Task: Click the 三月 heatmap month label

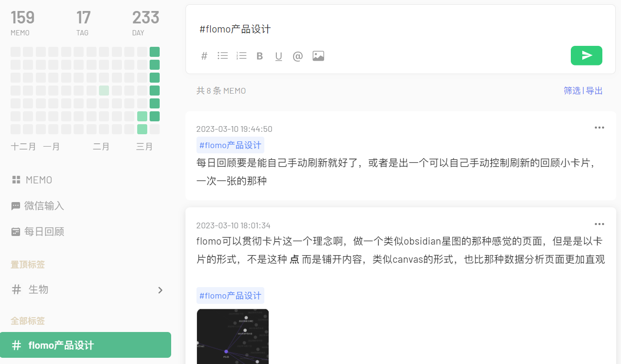Action: tap(144, 147)
